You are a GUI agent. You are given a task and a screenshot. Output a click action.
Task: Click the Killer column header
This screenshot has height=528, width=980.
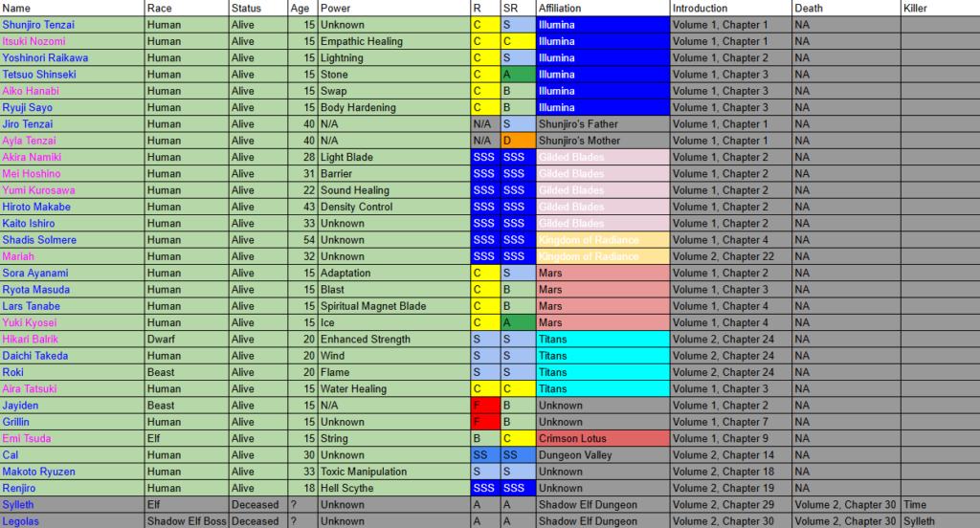915,8
